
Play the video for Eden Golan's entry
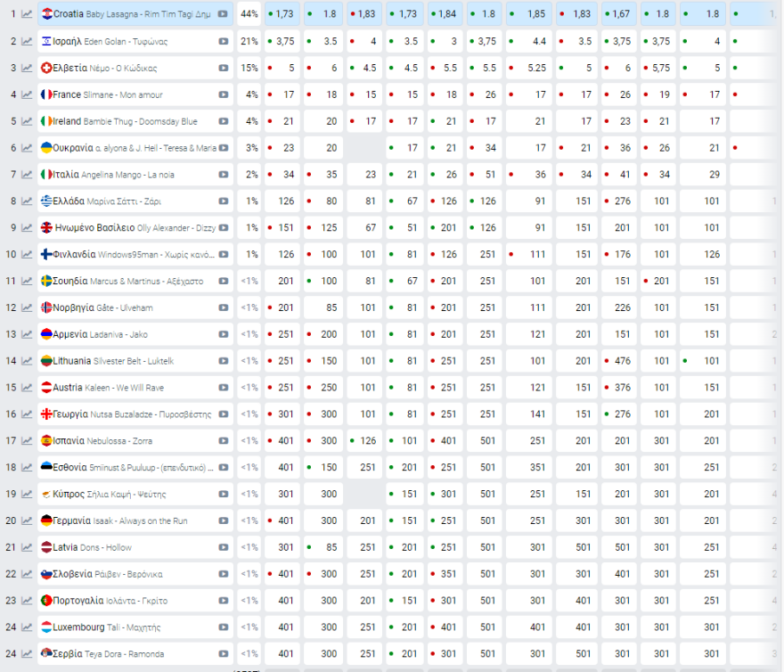(x=223, y=41)
